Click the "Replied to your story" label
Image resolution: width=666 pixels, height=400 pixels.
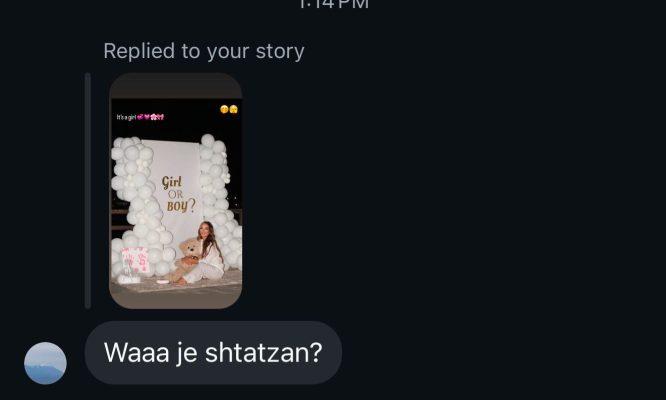pyautogui.click(x=204, y=51)
